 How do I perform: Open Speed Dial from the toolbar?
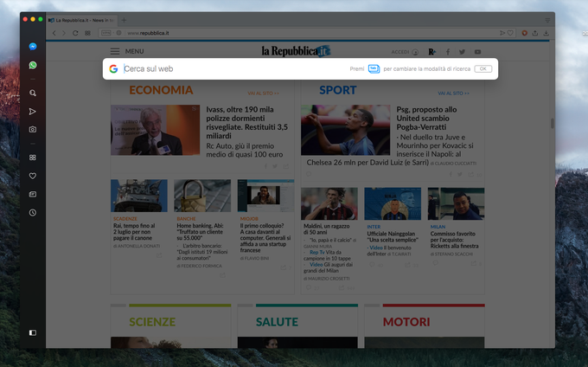point(87,33)
